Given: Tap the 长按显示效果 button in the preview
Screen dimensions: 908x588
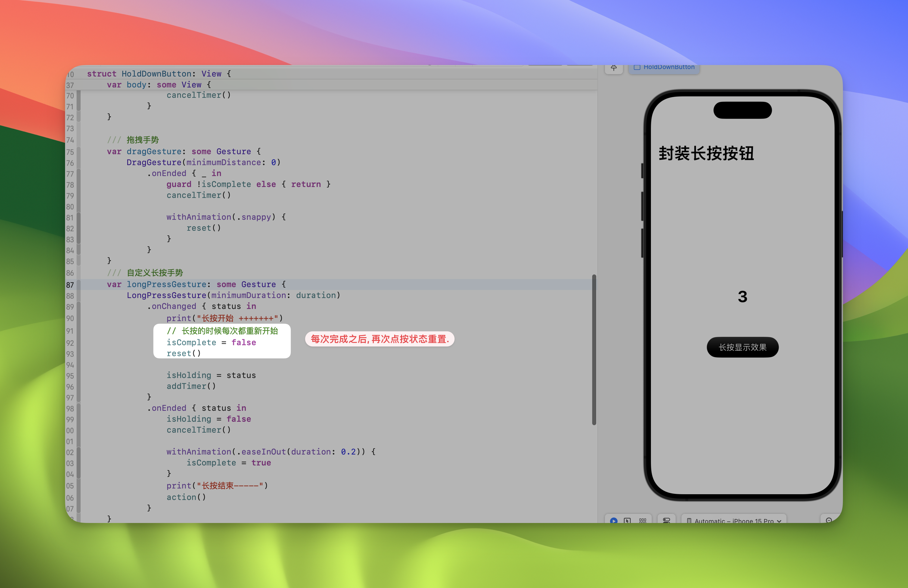Looking at the screenshot, I should pyautogui.click(x=742, y=347).
